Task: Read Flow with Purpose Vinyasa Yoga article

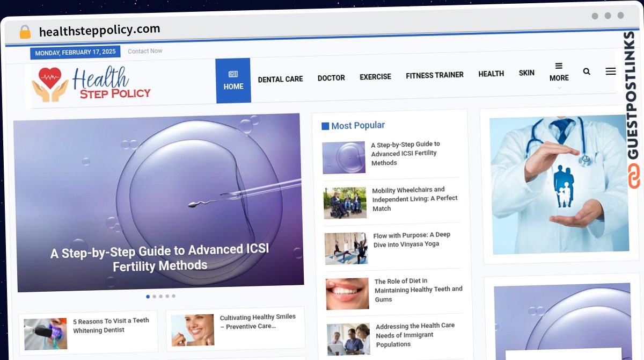Action: [412, 239]
